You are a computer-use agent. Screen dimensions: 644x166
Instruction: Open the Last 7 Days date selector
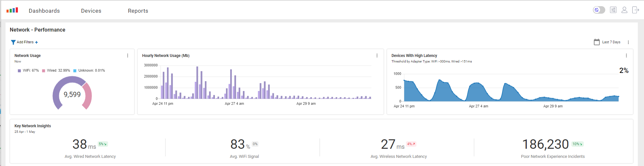click(x=611, y=42)
